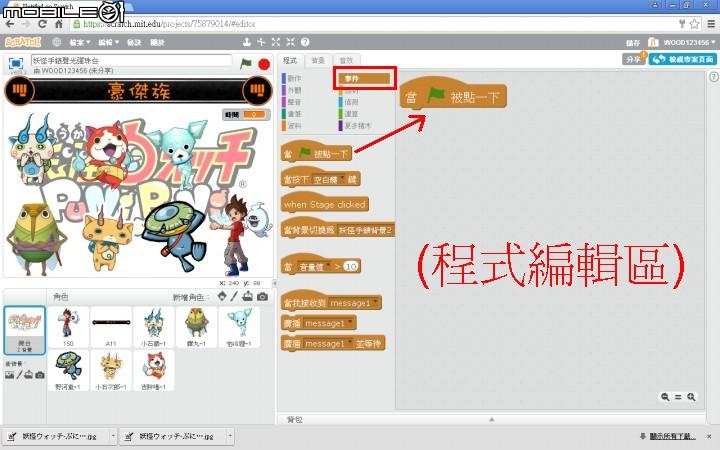The height and width of the screenshot is (450, 720).
Task: Select the Duplicate stamp tool
Action: pos(247,42)
